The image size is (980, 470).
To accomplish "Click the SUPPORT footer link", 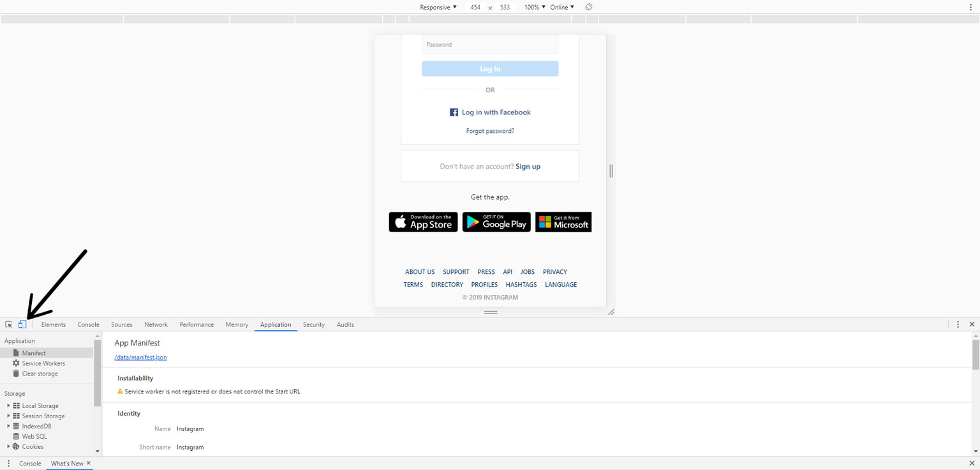I will [x=456, y=272].
